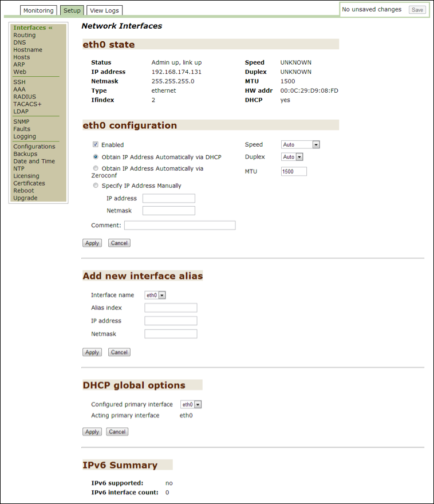Image resolution: width=434 pixels, height=504 pixels.
Task: Click the Save button
Action: (x=417, y=10)
